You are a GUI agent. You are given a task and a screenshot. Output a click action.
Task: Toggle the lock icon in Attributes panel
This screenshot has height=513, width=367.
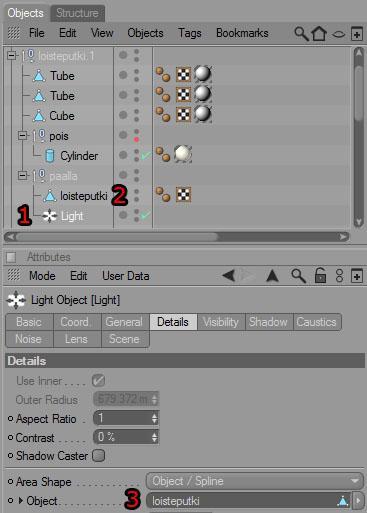(320, 276)
